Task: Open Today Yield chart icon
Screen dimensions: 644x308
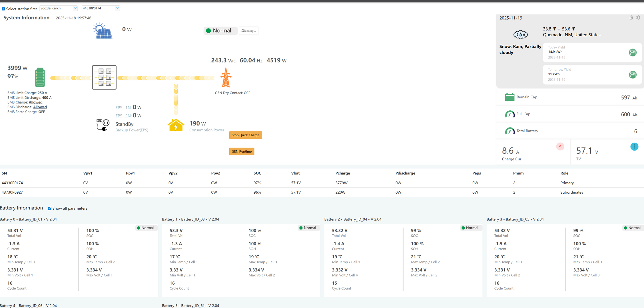Action: [633, 52]
